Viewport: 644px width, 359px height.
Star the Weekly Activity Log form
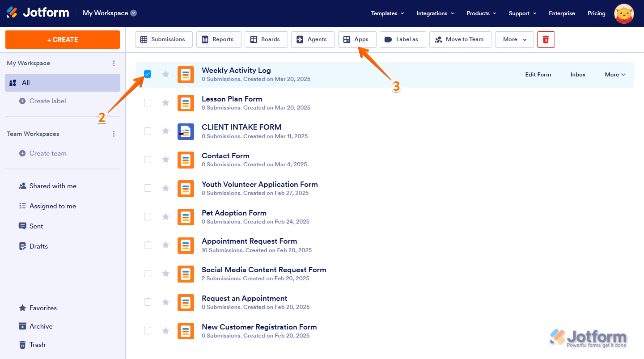point(165,74)
